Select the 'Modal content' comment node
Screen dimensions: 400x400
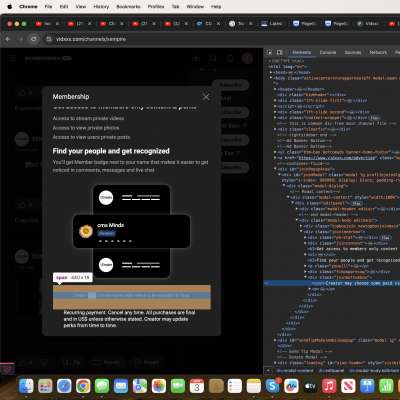[315, 192]
